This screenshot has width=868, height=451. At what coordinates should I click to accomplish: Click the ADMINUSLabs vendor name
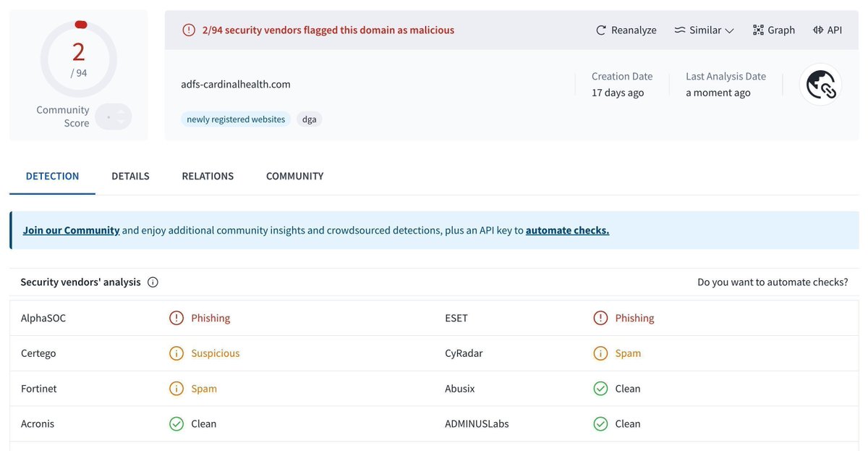point(477,423)
